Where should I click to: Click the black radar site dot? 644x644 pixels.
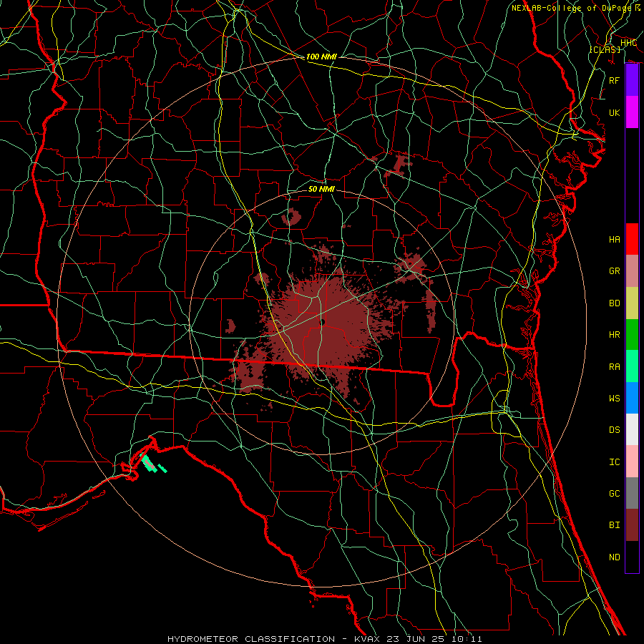coord(323,323)
